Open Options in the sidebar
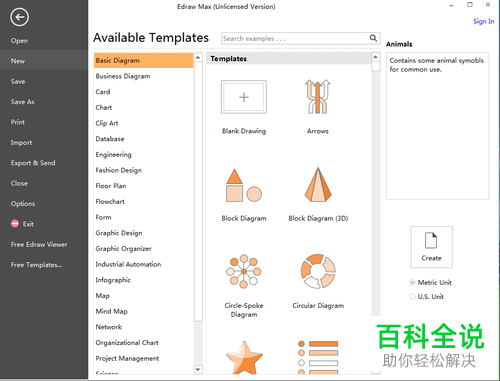500x381 pixels. click(23, 204)
